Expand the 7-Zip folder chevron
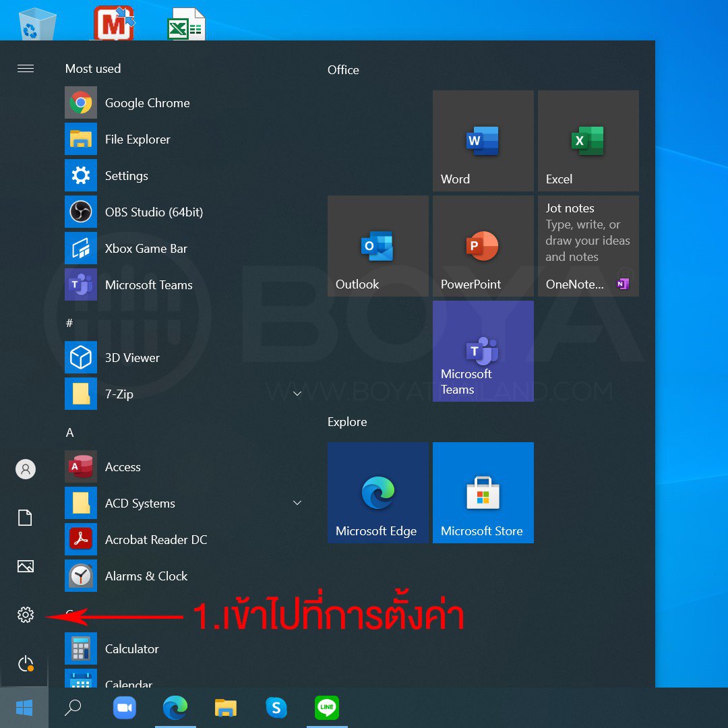The width and height of the screenshot is (728, 728). click(297, 394)
